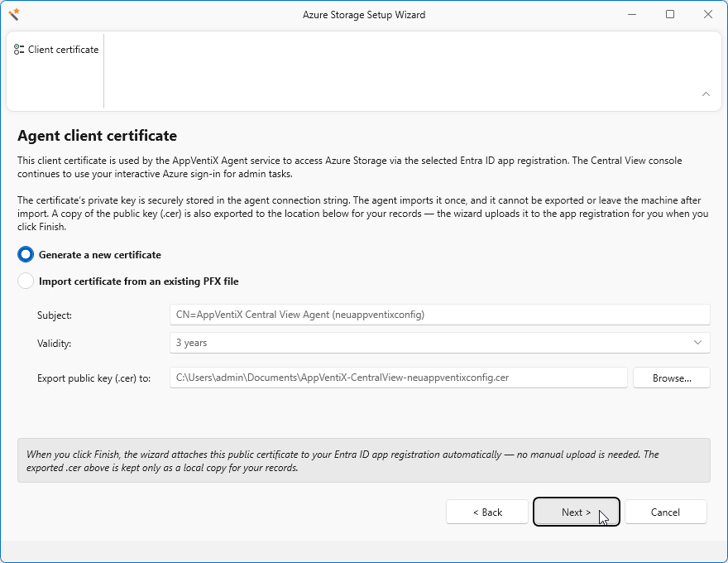This screenshot has height=563, width=728.
Task: Open the Validity dropdown showing 3 years
Action: pos(439,343)
